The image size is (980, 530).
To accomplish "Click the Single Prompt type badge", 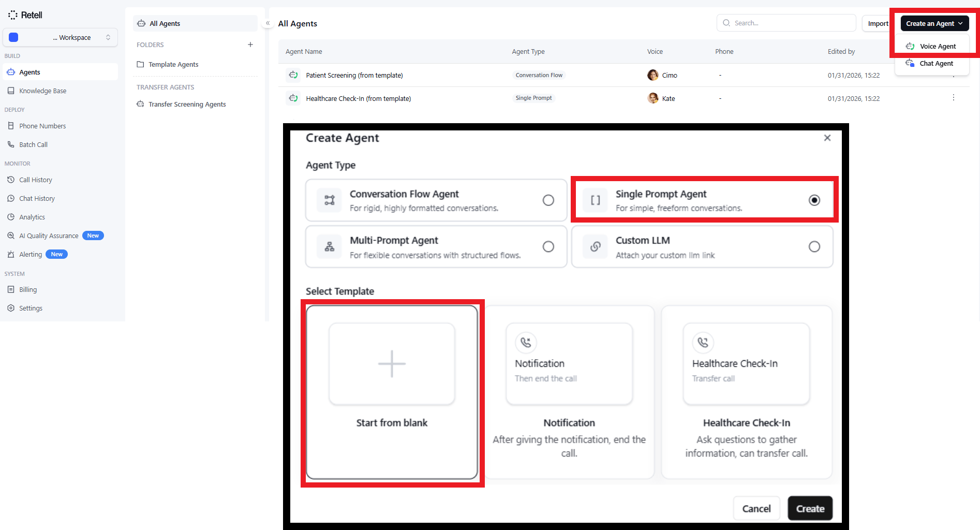I will (533, 98).
